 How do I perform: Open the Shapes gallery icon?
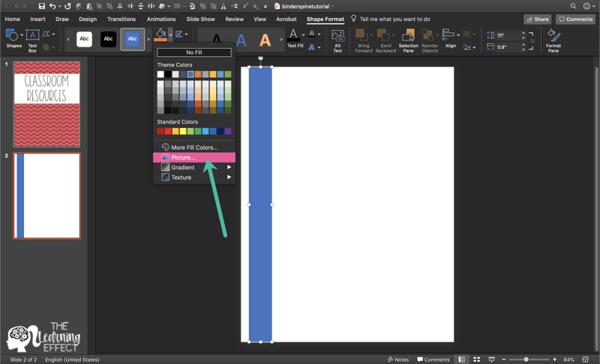point(12,35)
